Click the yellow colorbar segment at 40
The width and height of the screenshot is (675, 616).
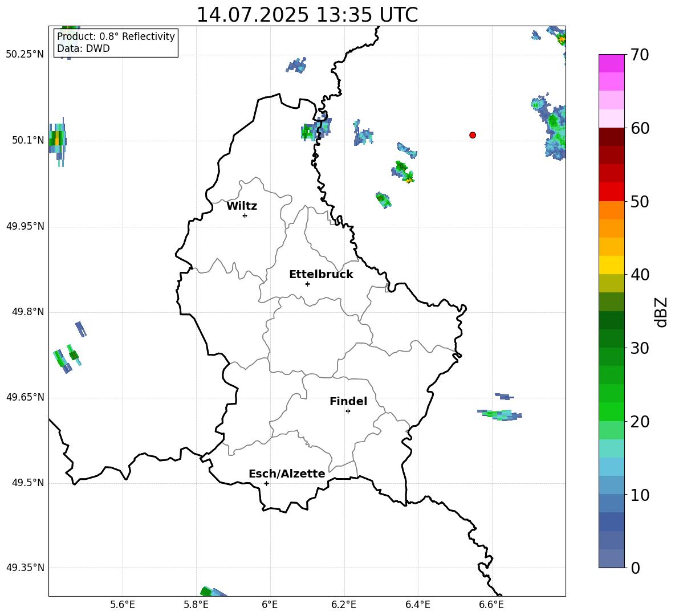(611, 265)
